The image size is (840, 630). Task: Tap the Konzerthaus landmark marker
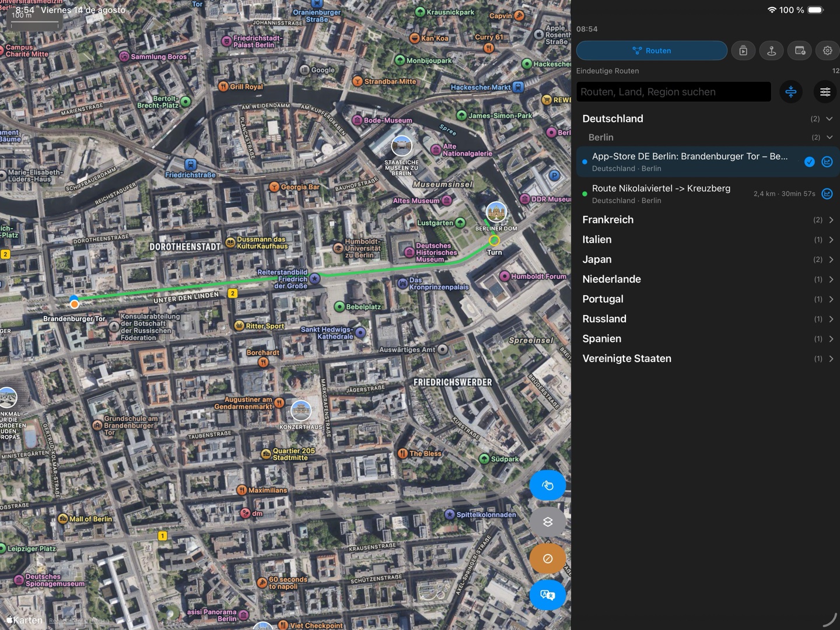301,411
